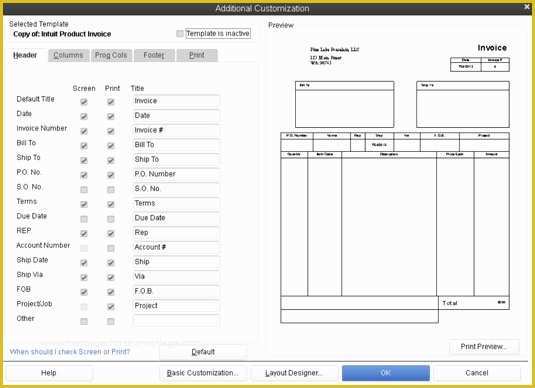The image size is (535, 388).
Task: Toggle Default Title Print checkbox
Action: point(111,102)
